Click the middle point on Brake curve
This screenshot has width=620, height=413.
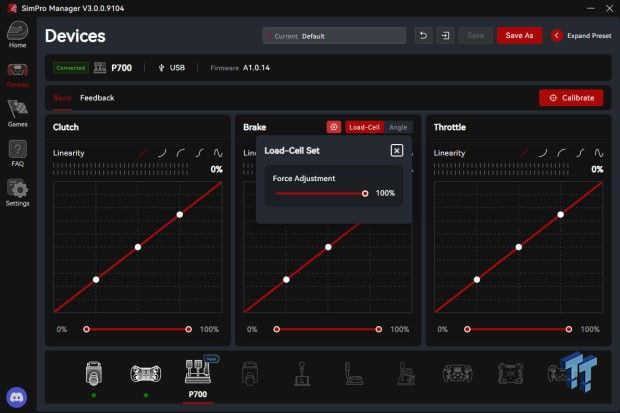[x=328, y=247]
